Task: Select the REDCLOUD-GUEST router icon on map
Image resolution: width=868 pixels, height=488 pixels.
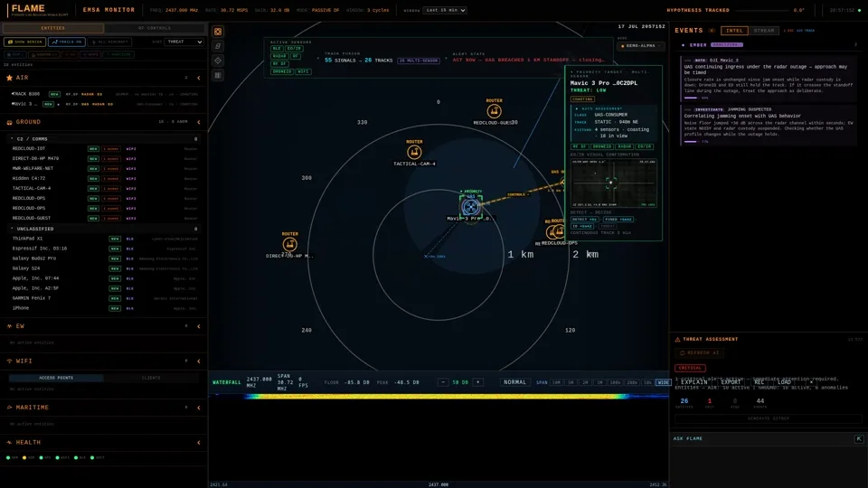Action: [x=494, y=111]
